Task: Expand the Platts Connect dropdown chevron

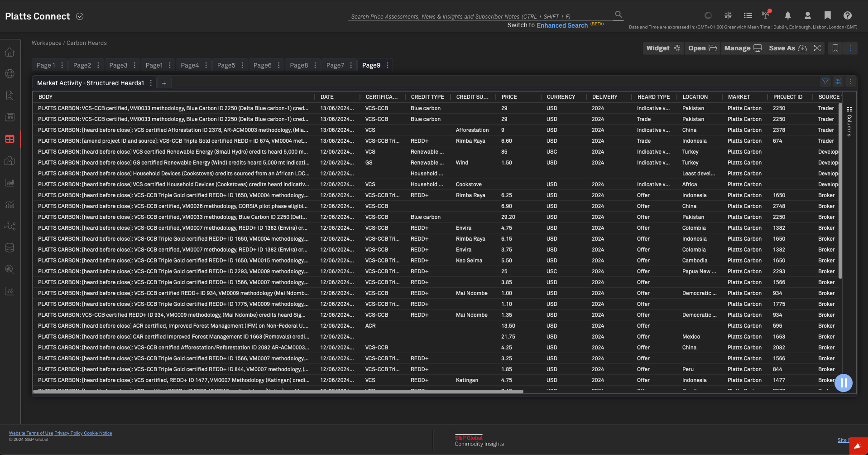Action: pyautogui.click(x=80, y=16)
